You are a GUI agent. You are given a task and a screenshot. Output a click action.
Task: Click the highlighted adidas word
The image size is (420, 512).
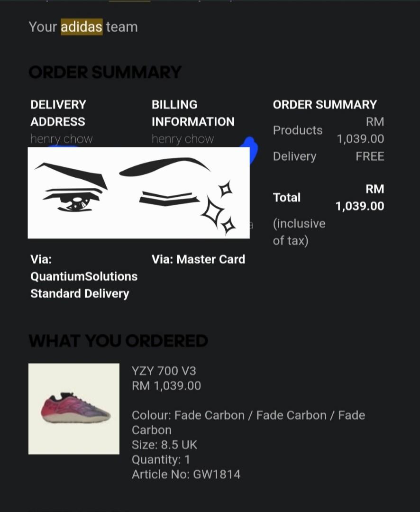point(82,27)
